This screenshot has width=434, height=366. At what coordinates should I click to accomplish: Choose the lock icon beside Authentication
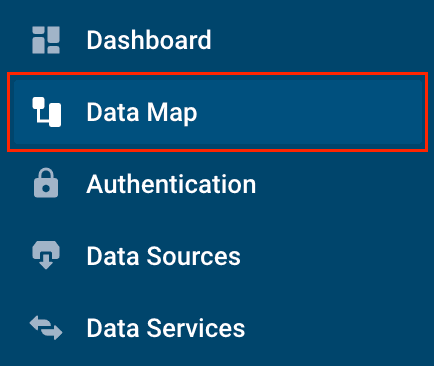click(x=46, y=183)
